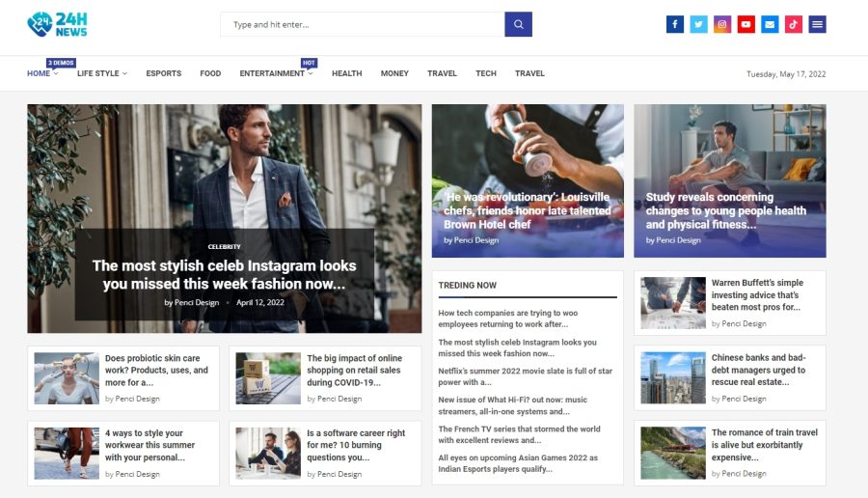Open the workwear style thumbnail
This screenshot has height=498, width=868.
67,454
